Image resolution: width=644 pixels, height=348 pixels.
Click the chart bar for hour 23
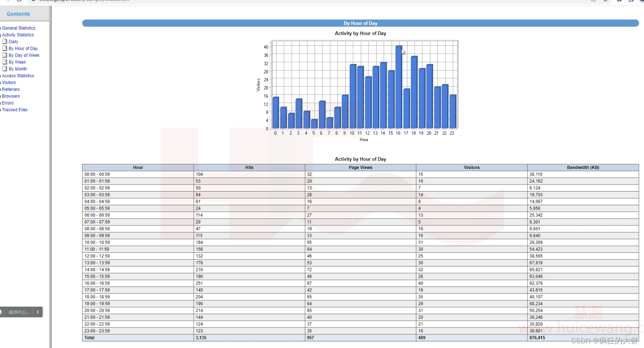pyautogui.click(x=453, y=112)
